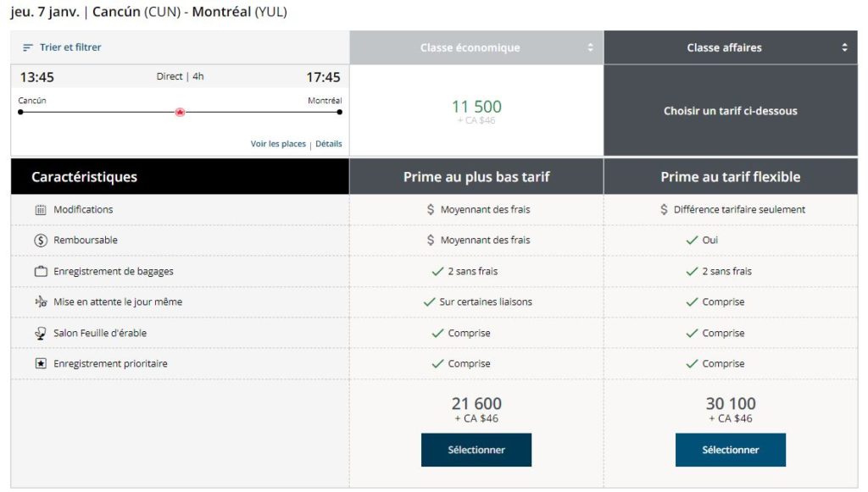Select the Prime au tarif flexible header
Screen dimensions: 868x492
click(x=730, y=176)
